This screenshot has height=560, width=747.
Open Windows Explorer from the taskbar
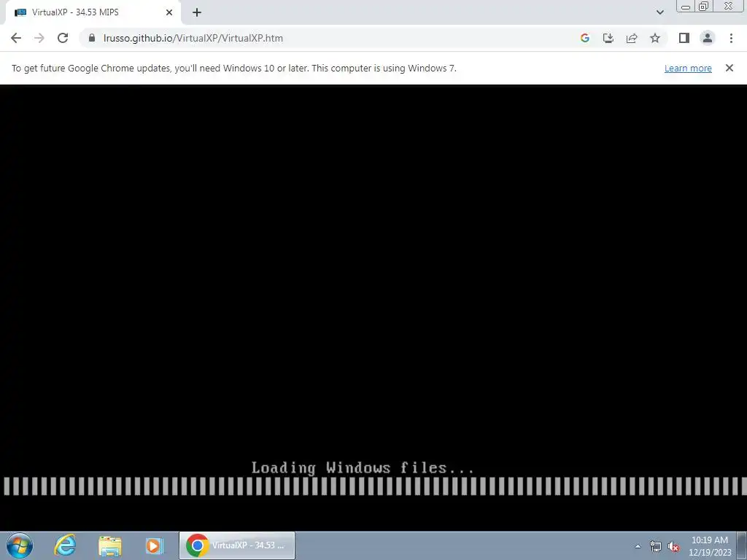point(110,545)
